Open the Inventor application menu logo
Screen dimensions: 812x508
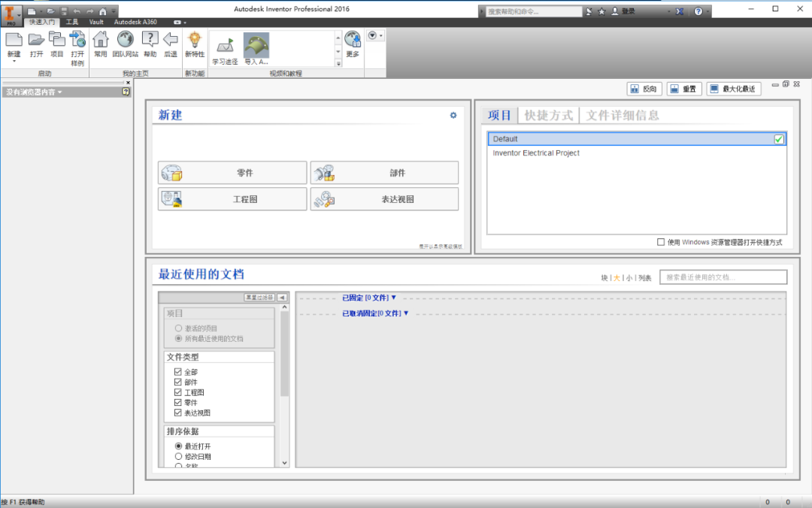(11, 14)
